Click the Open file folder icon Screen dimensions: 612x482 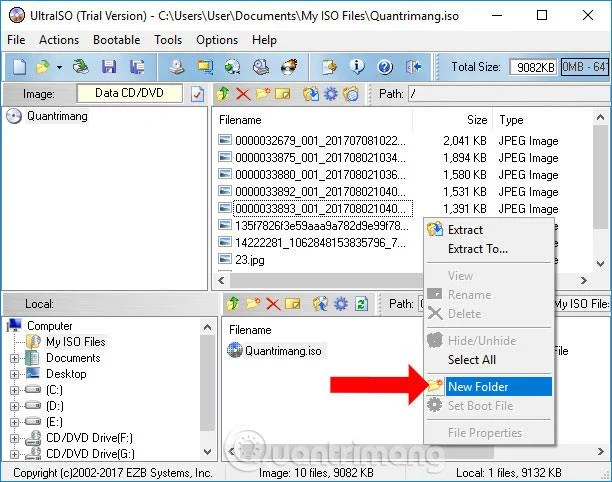(43, 67)
